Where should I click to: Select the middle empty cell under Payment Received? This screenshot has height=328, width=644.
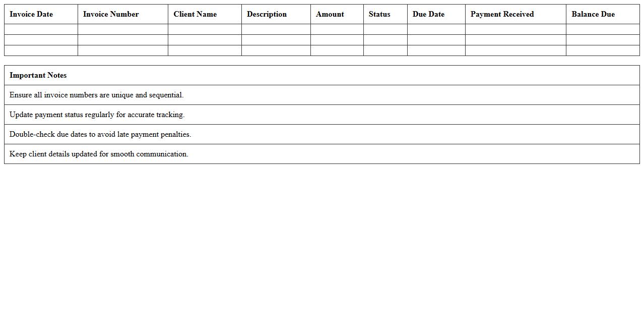[516, 40]
